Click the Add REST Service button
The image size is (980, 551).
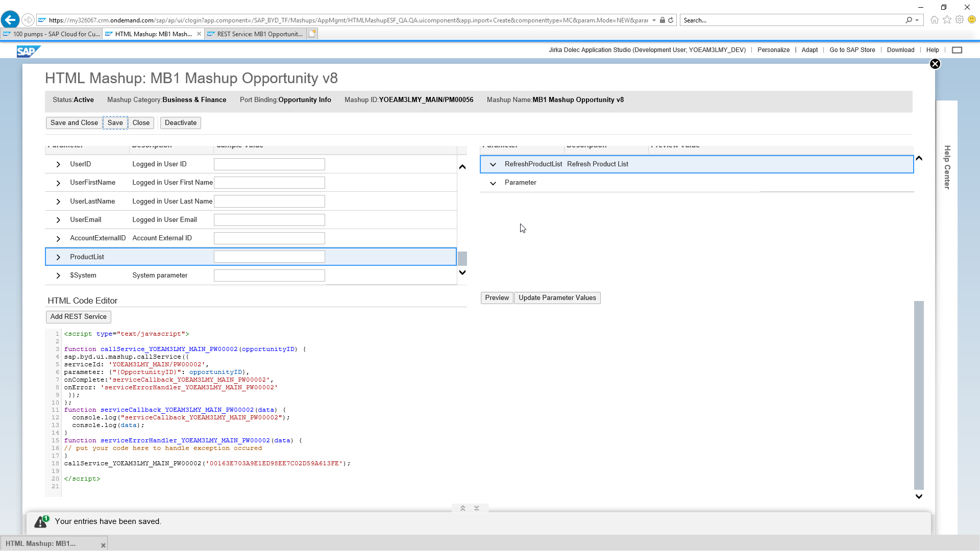[x=78, y=317]
